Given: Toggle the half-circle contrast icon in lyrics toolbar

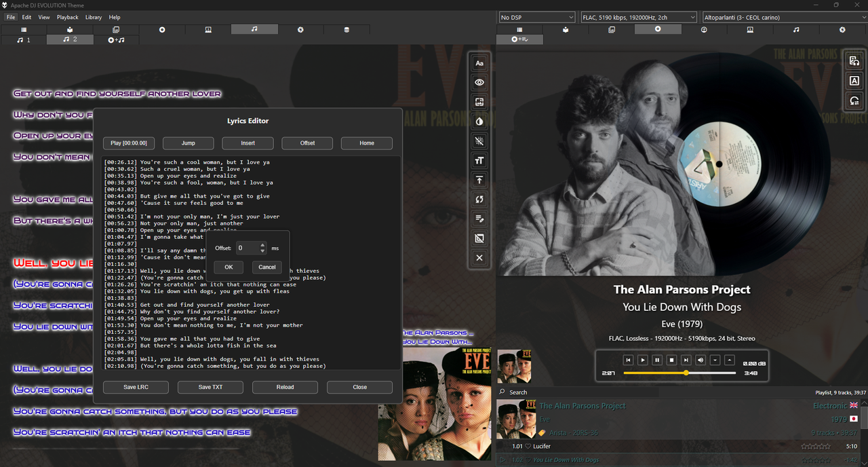Looking at the screenshot, I should 479,122.
